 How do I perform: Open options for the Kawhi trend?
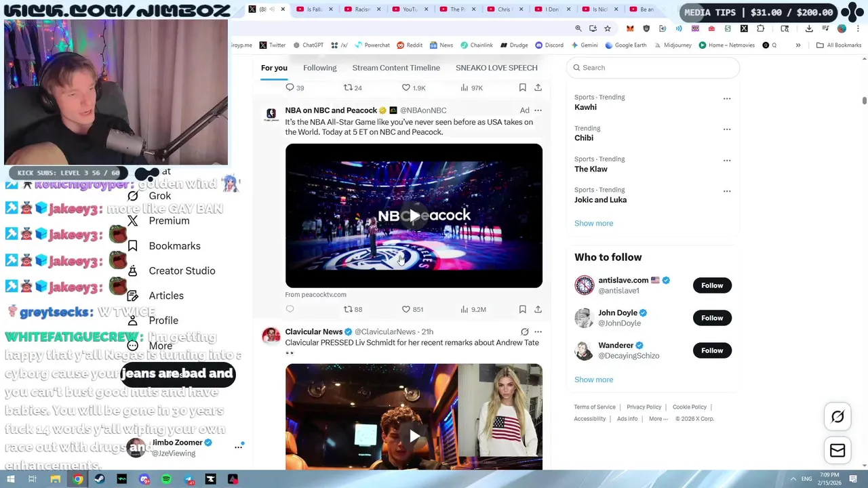pos(727,98)
